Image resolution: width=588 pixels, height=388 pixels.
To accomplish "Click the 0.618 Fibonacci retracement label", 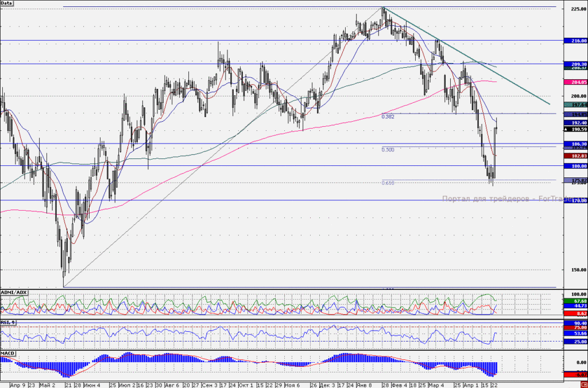I will coord(388,183).
